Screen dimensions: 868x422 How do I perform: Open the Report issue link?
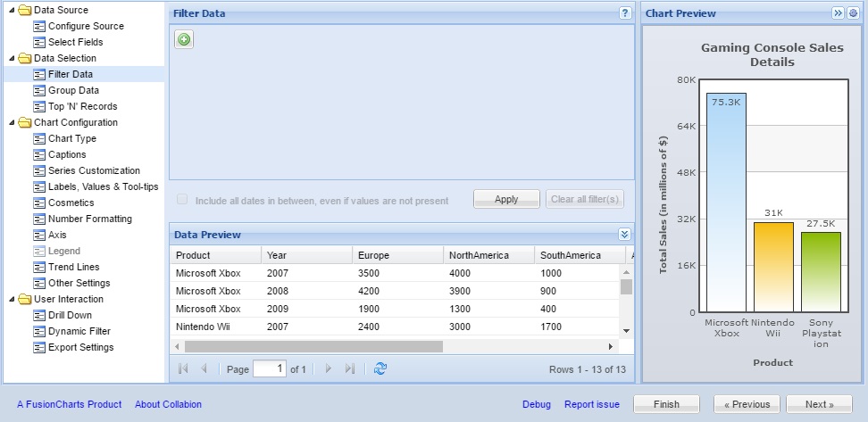tap(591, 404)
